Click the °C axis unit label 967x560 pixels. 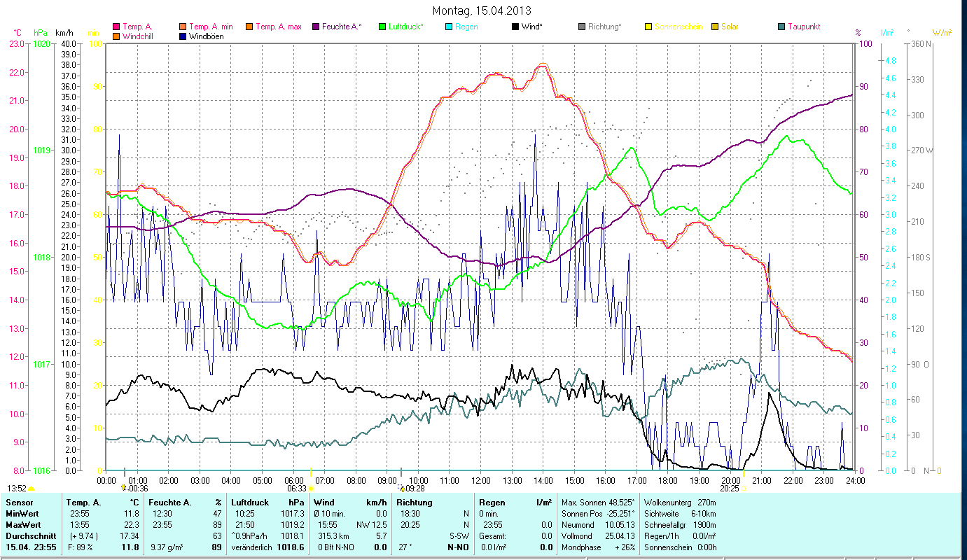click(x=18, y=33)
